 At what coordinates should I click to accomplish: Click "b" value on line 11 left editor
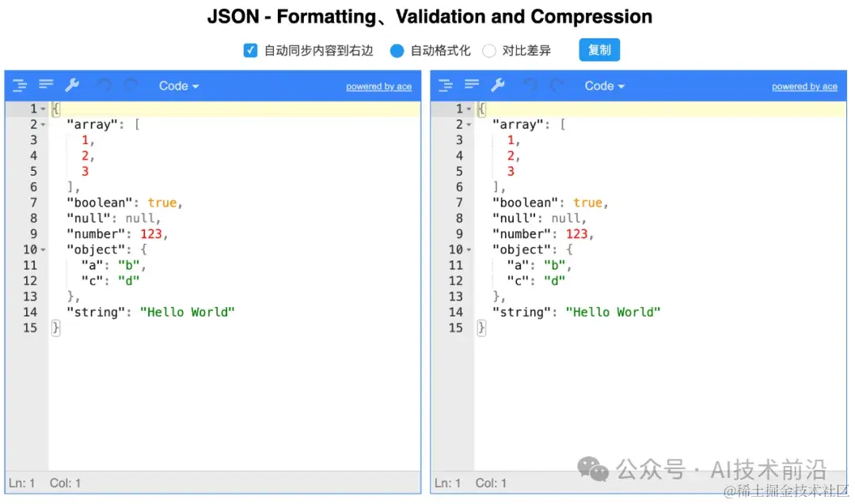(x=129, y=265)
